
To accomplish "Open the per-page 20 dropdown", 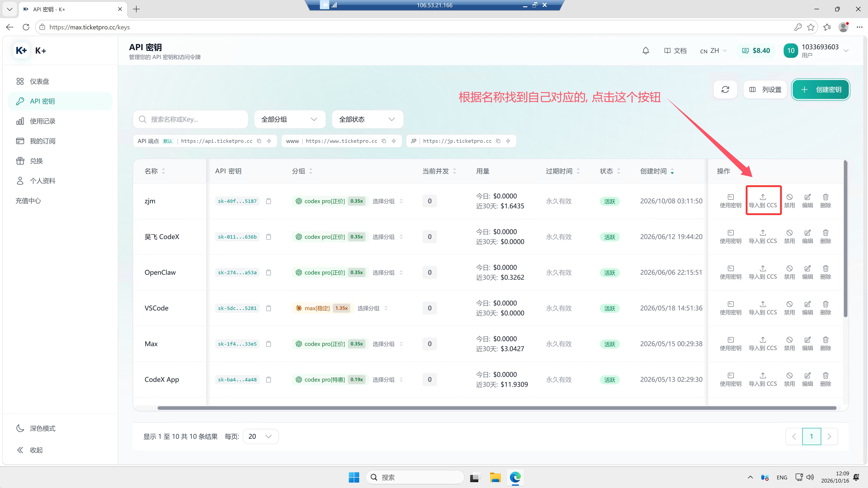I will tap(260, 436).
